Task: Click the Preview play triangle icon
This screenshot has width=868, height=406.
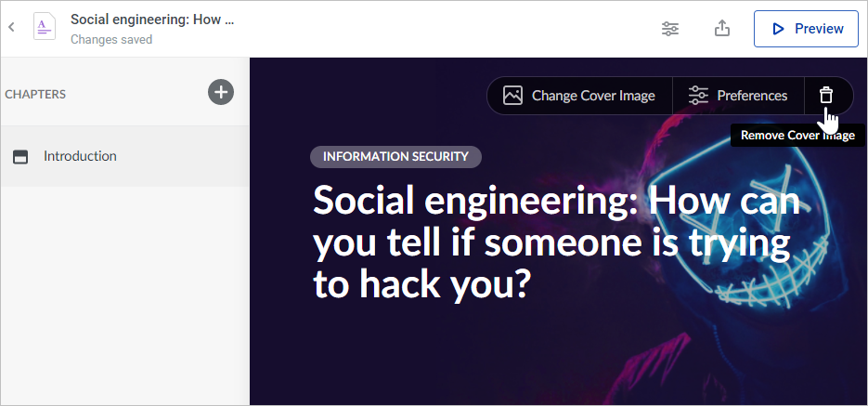Action: 778,29
